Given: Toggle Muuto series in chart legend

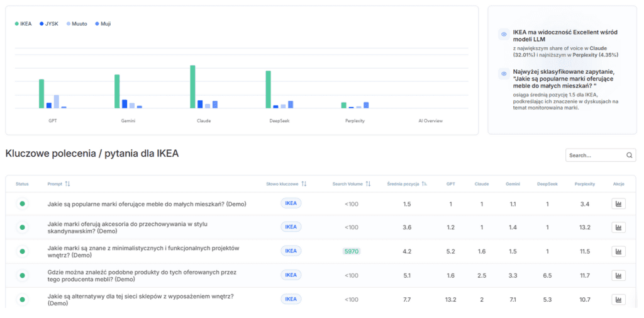Looking at the screenshot, I should coord(77,24).
